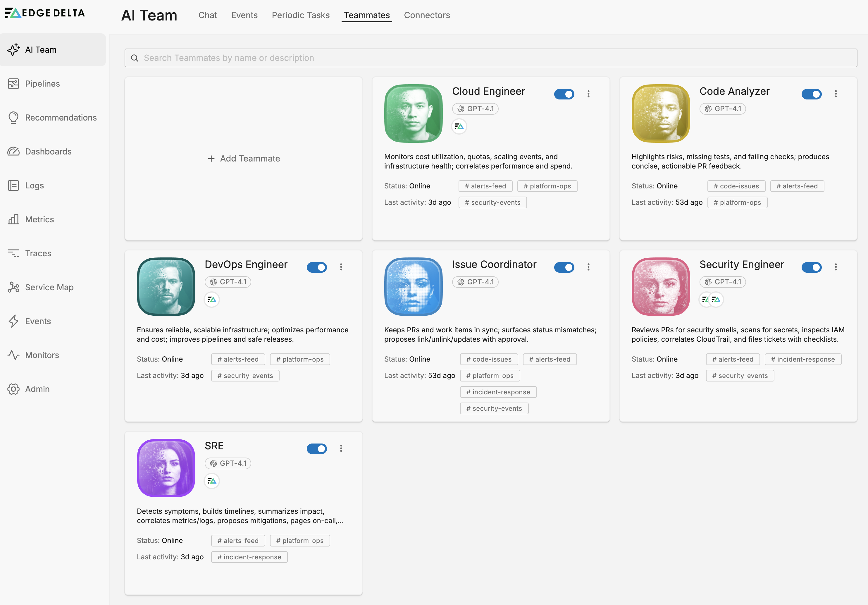Screen dimensions: 868x605
Task: Click the incident-response tag on SRE card
Action: click(249, 557)
